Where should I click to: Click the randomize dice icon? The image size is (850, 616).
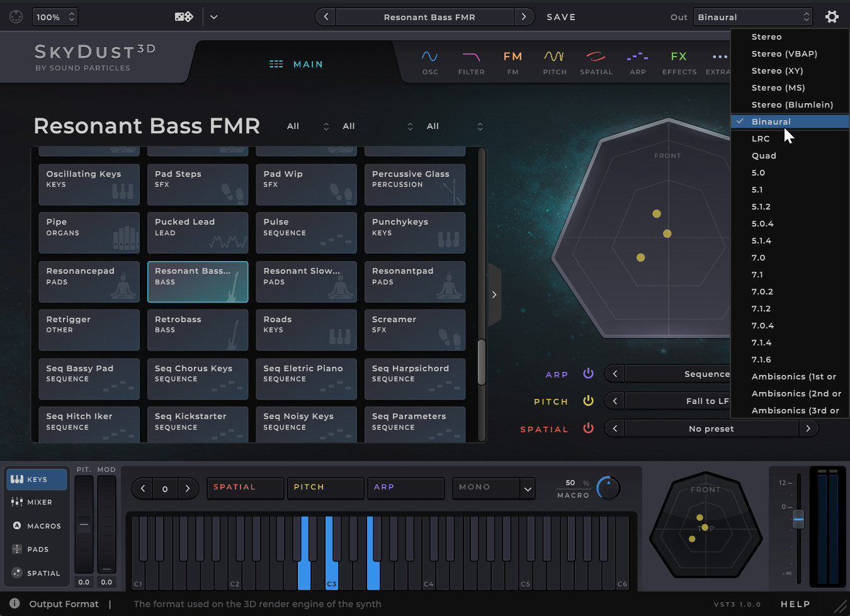point(184,17)
